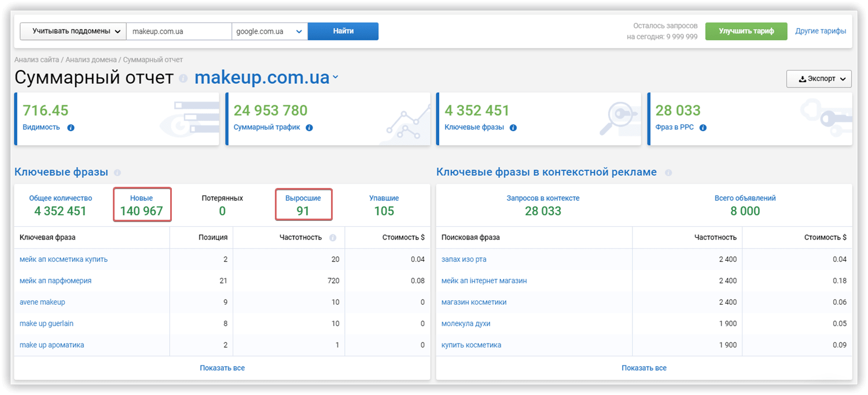
Task: Select the Общее количество tab
Action: coord(61,205)
